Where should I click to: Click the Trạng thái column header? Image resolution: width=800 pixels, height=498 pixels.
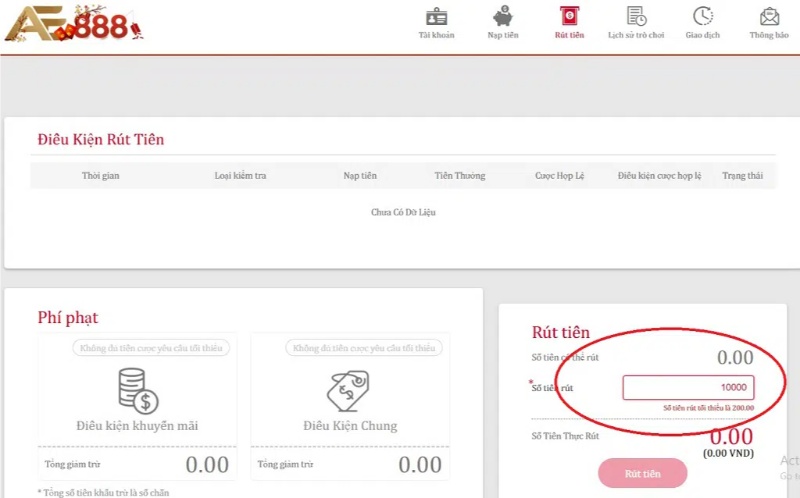coord(742,176)
